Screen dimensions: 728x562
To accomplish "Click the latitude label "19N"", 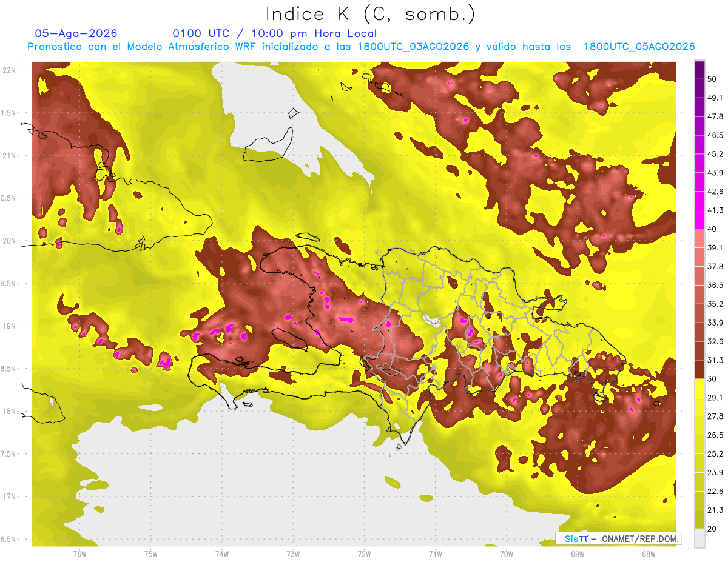I will click(x=9, y=326).
